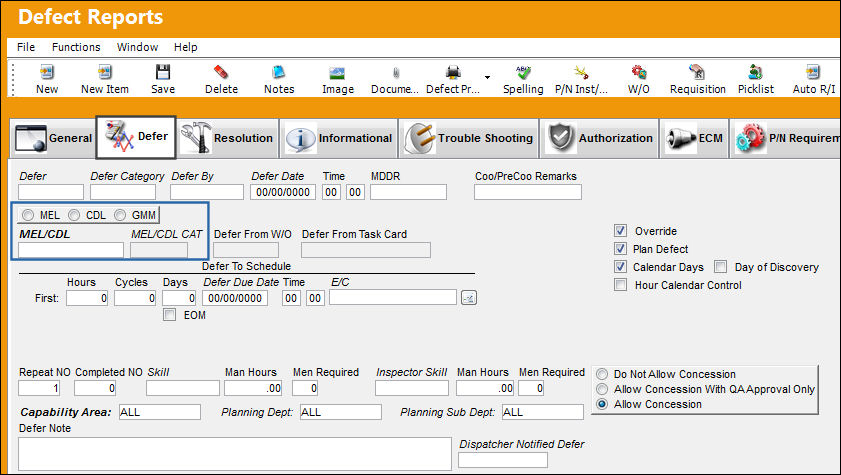Run the Spelling check
Viewport: 841px width, 475px height.
523,72
